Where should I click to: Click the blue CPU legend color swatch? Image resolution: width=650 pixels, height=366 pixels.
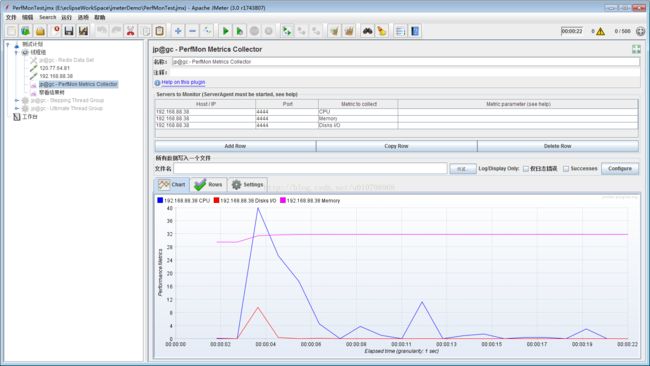pyautogui.click(x=160, y=200)
